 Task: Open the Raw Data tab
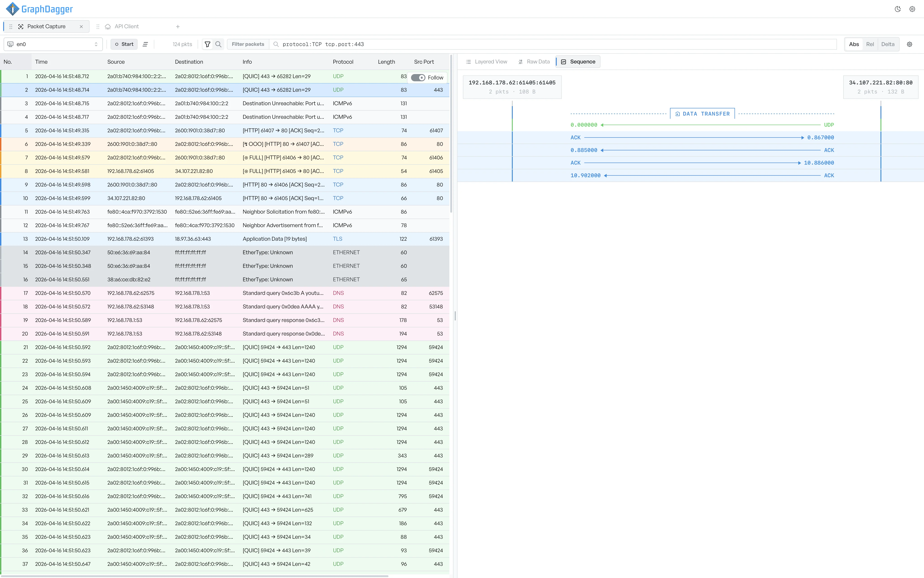point(534,62)
